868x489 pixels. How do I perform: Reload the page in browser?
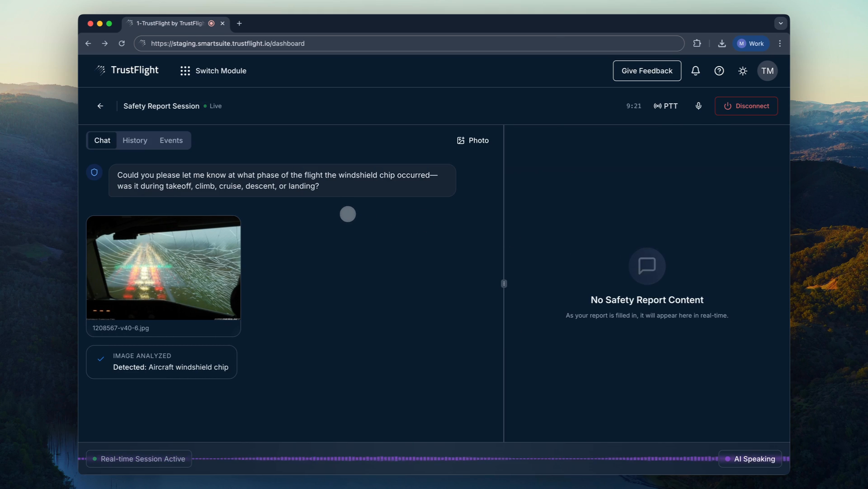click(x=122, y=43)
